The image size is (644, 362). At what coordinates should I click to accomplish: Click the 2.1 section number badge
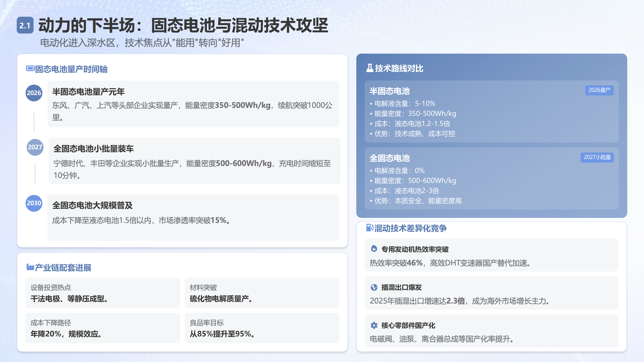point(25,25)
